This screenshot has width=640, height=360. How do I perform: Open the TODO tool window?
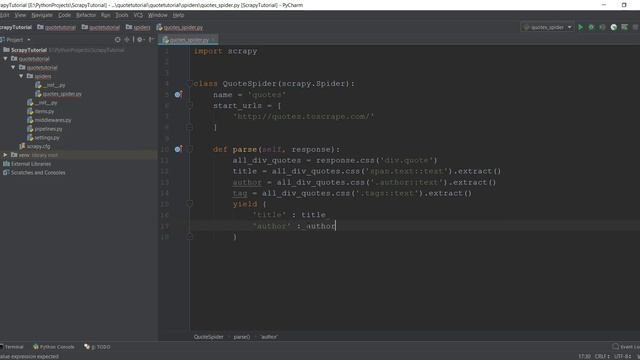coord(97,347)
